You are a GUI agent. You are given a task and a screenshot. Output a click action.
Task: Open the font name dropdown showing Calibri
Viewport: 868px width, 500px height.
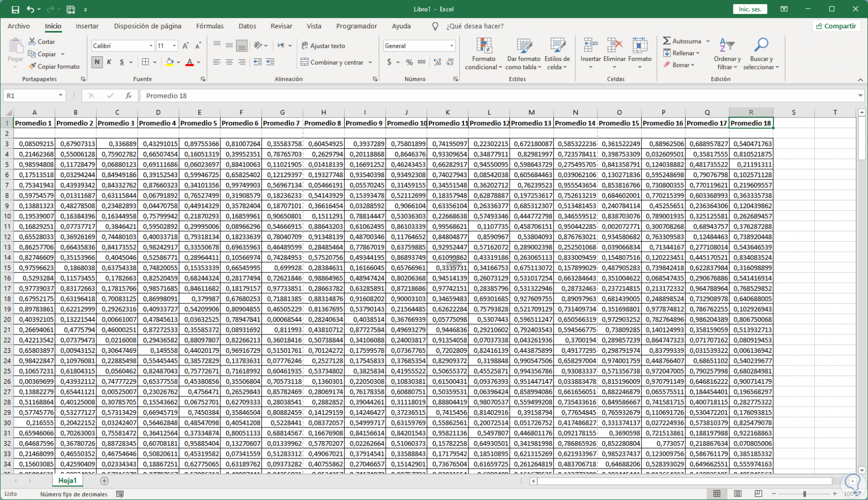(x=151, y=46)
